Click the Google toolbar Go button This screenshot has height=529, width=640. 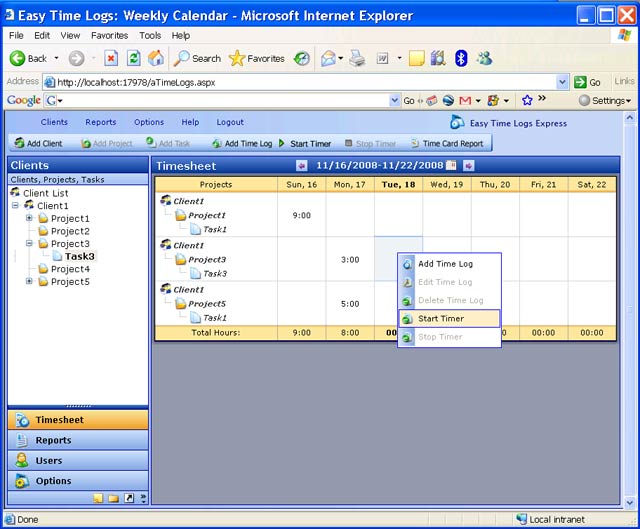(409, 100)
